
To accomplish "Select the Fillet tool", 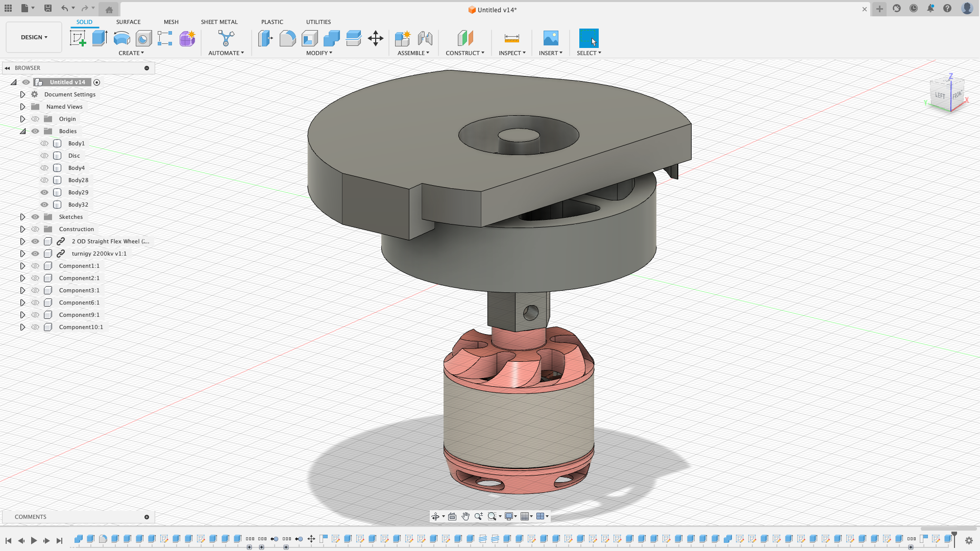I will [287, 38].
